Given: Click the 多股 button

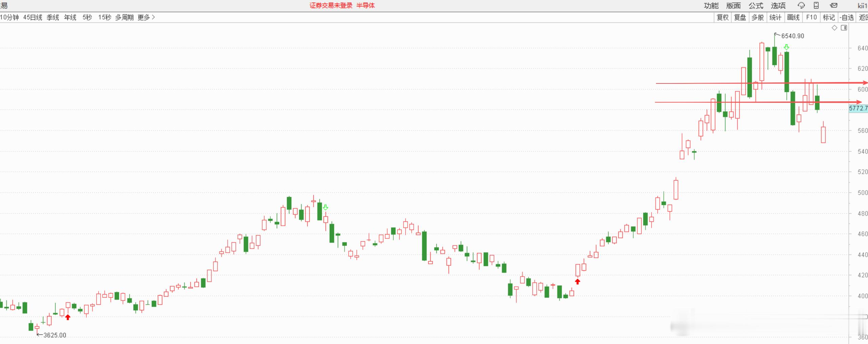Looking at the screenshot, I should click(758, 17).
